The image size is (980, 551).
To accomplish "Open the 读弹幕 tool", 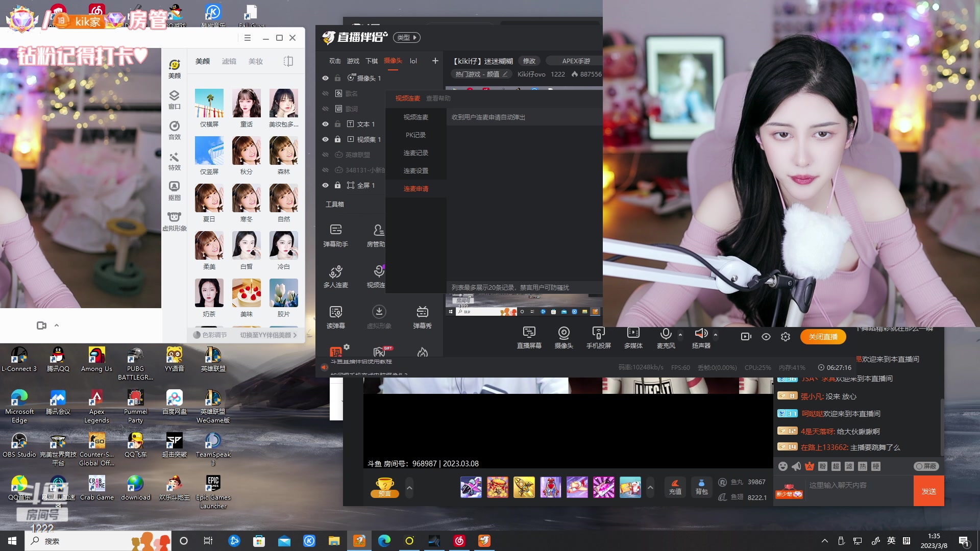I will click(335, 317).
